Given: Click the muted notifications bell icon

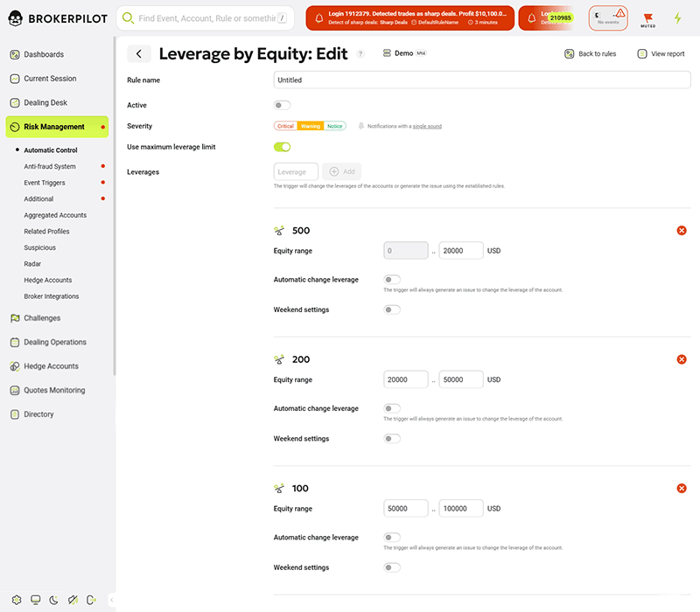Looking at the screenshot, I should (x=647, y=17).
